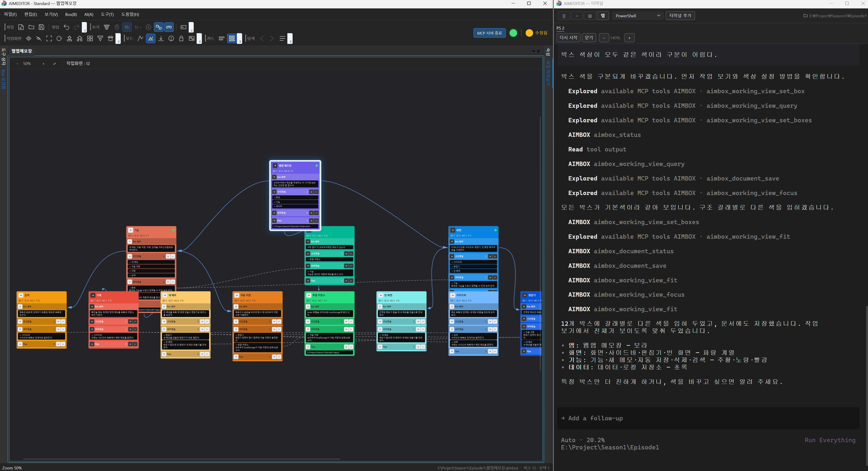Click the new document icon in file toolbar
Image resolution: width=868 pixels, height=471 pixels.
pyautogui.click(x=21, y=27)
